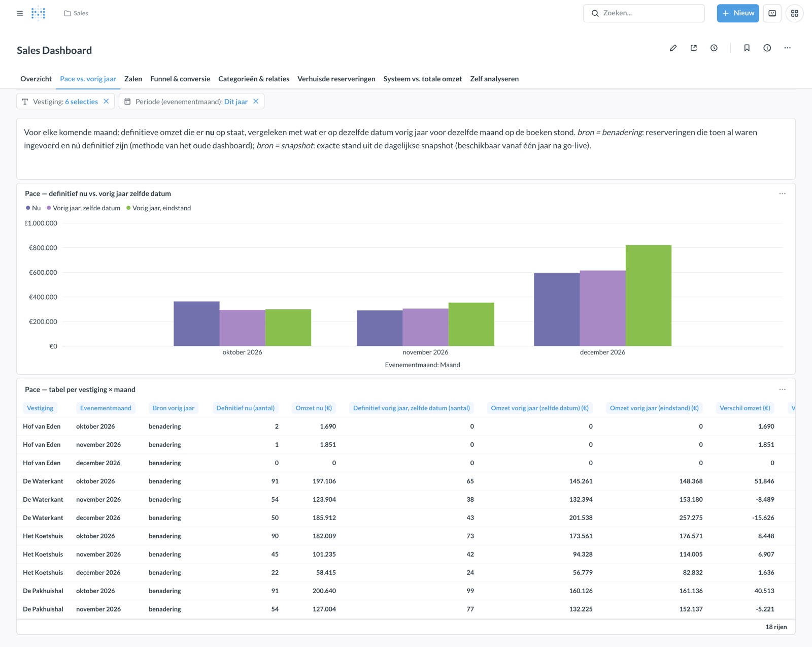Click the Metabase logo icon

38,13
